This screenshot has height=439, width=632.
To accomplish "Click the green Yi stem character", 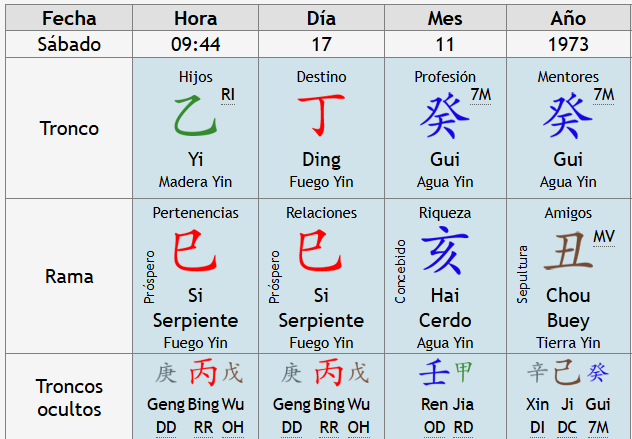I will (195, 116).
